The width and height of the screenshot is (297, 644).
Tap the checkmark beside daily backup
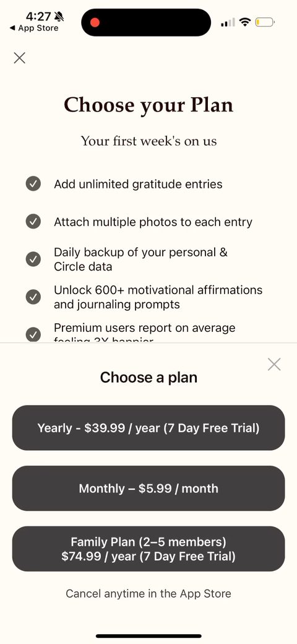[x=33, y=259]
